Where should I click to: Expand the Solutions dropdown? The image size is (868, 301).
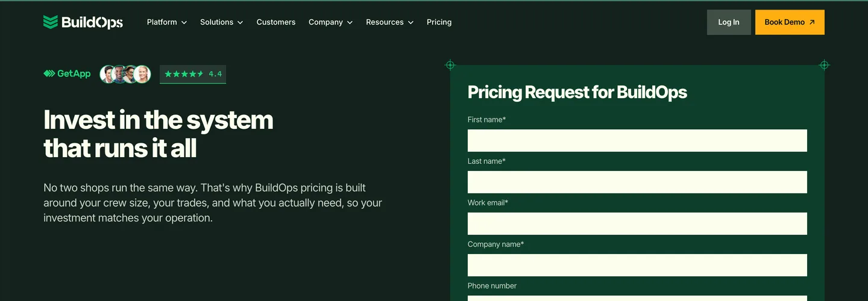222,22
